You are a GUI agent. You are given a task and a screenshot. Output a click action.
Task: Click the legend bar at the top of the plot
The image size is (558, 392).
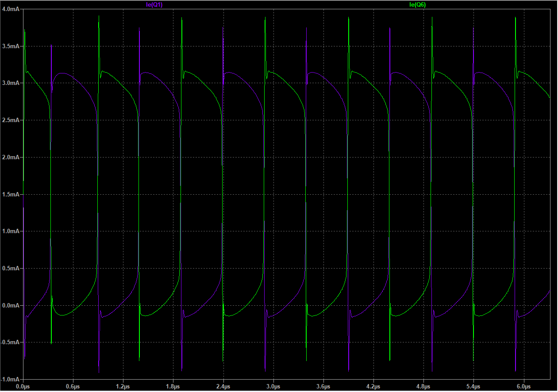[x=279, y=5]
